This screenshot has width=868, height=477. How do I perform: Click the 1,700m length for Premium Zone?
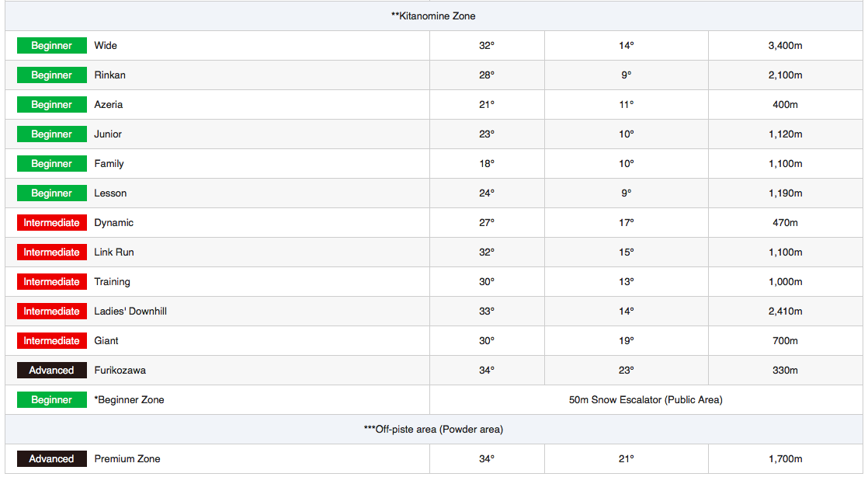click(x=785, y=459)
